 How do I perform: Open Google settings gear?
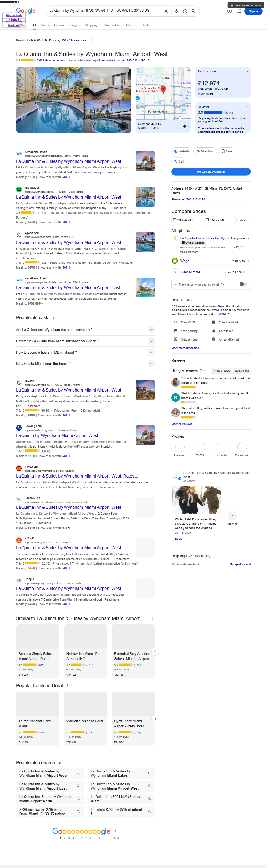coord(229,11)
